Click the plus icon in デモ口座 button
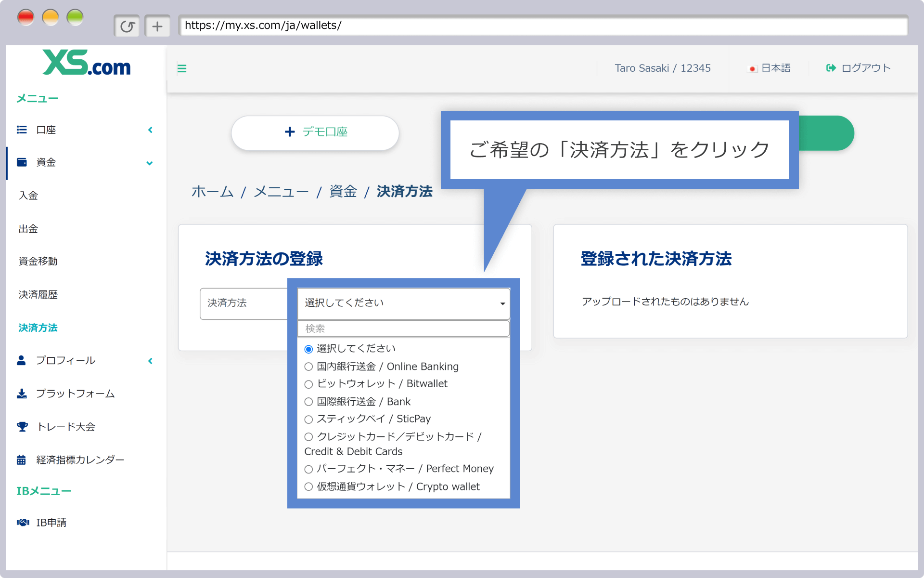This screenshot has height=578, width=924. click(x=290, y=132)
